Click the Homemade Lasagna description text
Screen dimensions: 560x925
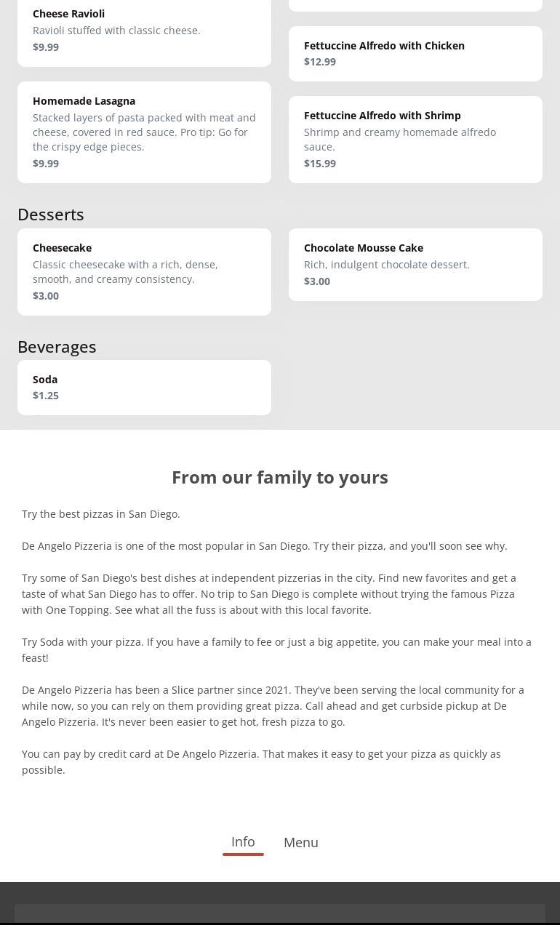pos(144,132)
